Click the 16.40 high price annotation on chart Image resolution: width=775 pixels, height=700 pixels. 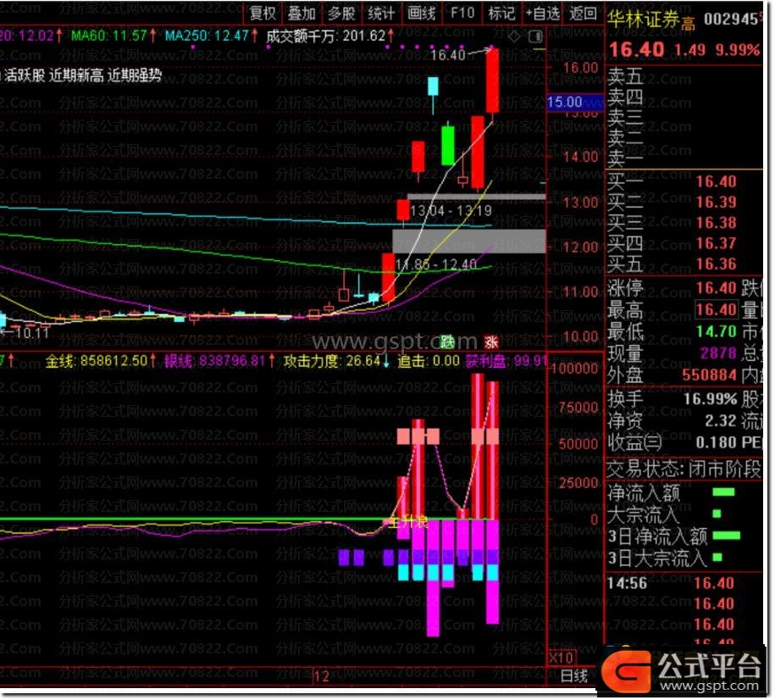coord(447,55)
